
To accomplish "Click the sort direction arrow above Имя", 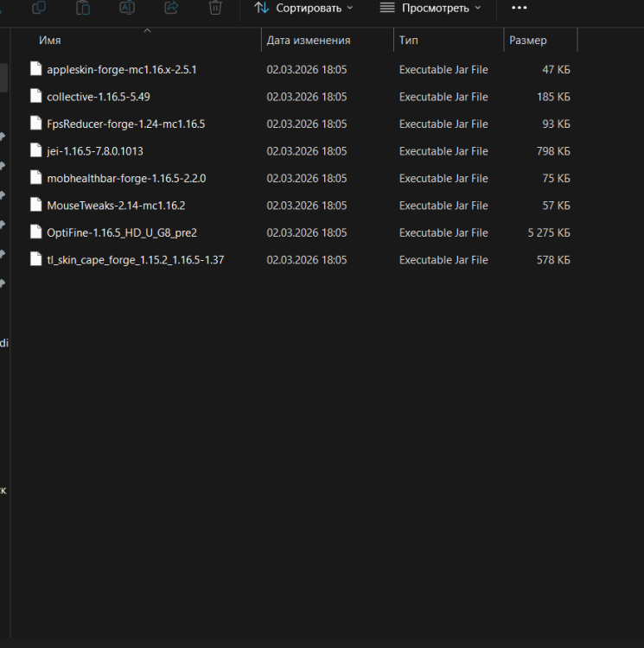I will tap(147, 30).
